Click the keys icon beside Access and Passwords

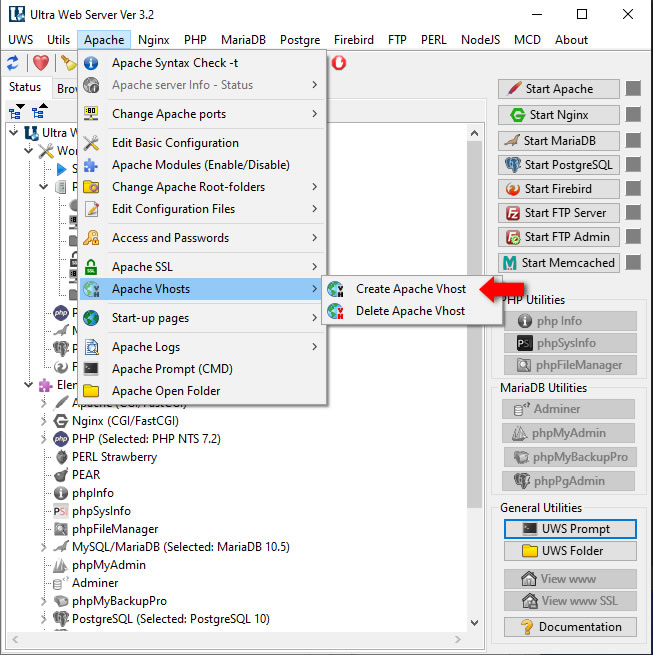[91, 238]
